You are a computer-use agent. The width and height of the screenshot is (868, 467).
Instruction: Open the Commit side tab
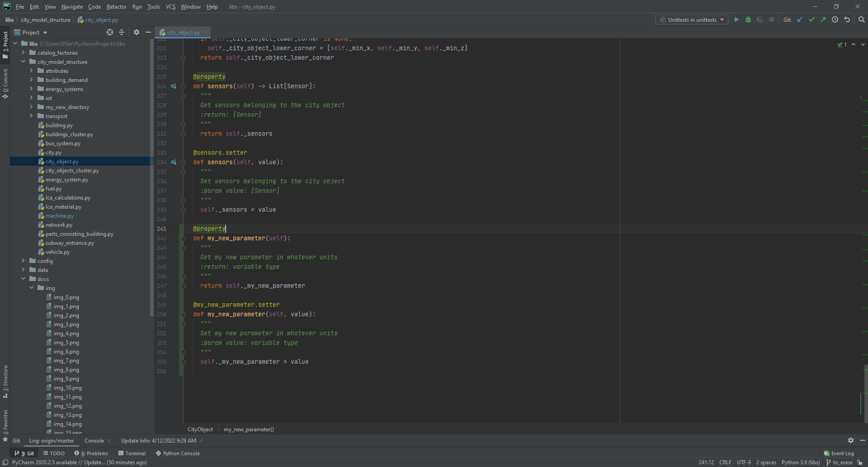click(5, 83)
